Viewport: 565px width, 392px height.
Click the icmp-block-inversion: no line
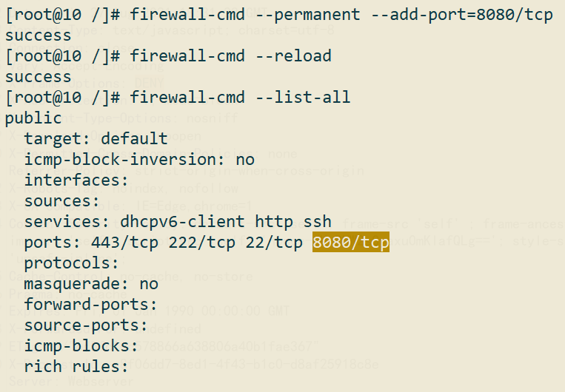(x=139, y=160)
